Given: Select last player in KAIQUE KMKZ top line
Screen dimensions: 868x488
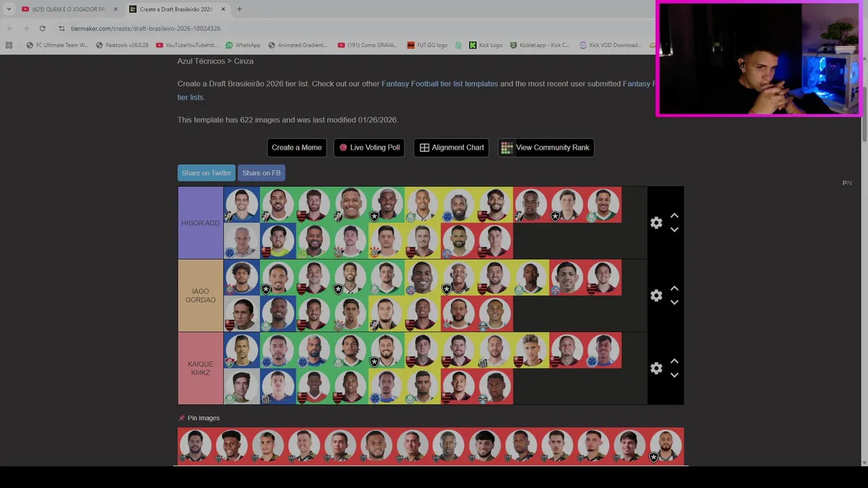Looking at the screenshot, I should click(x=604, y=350).
